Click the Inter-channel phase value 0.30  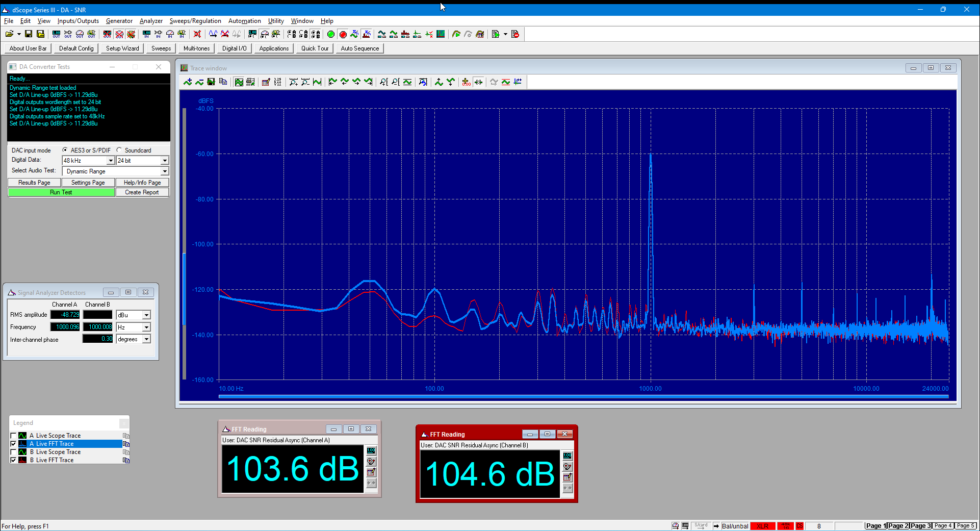pyautogui.click(x=97, y=339)
